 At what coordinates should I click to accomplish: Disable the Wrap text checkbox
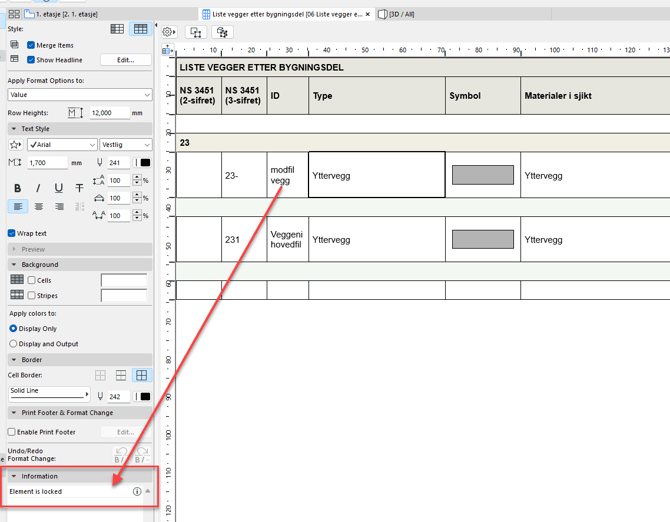tap(12, 233)
